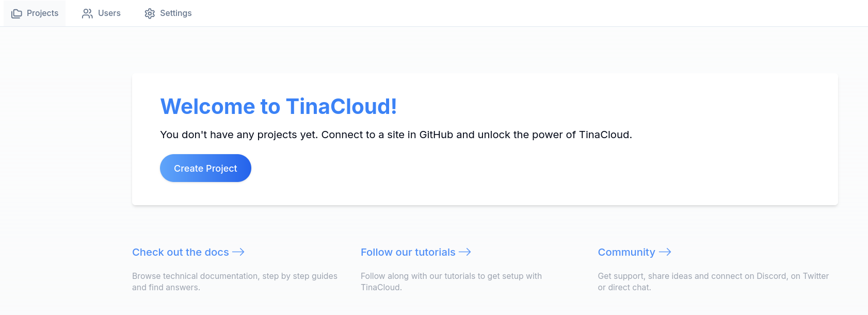Click the Create Project button
The width and height of the screenshot is (868, 315).
205,168
